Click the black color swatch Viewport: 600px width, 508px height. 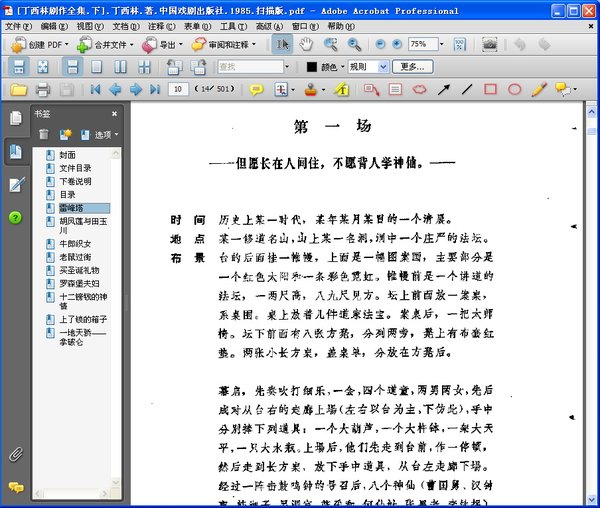(311, 67)
